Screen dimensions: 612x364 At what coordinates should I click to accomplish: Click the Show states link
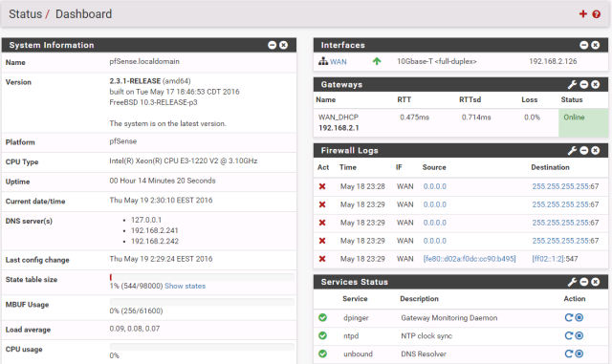[185, 286]
